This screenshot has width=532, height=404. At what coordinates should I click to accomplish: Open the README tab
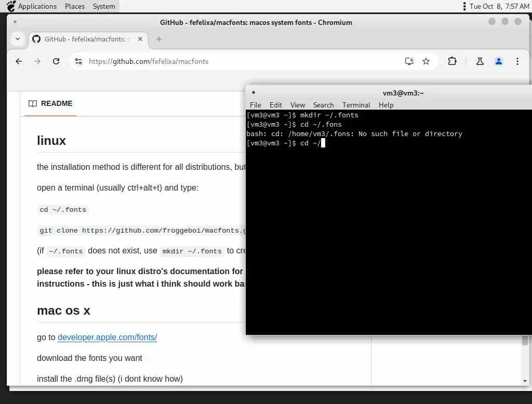click(x=50, y=103)
